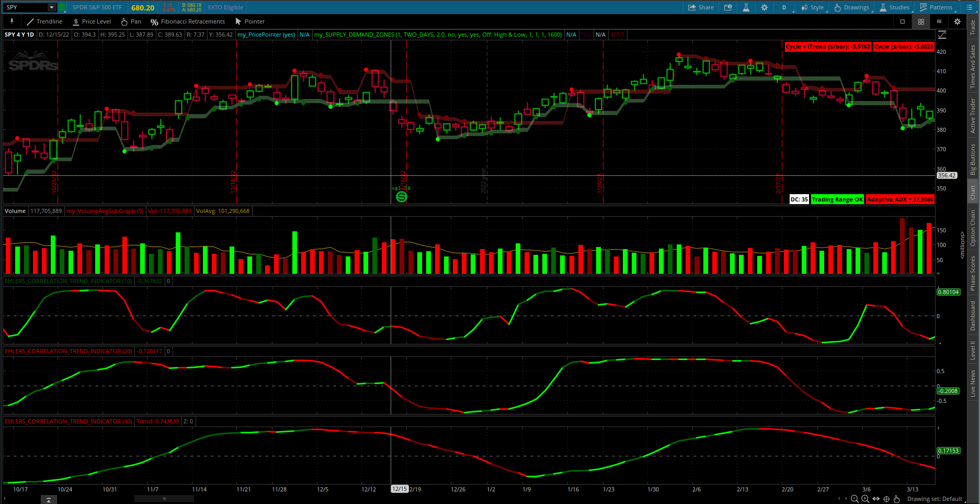
Task: Choose the Fibonacci Retracements tool
Action: [188, 21]
